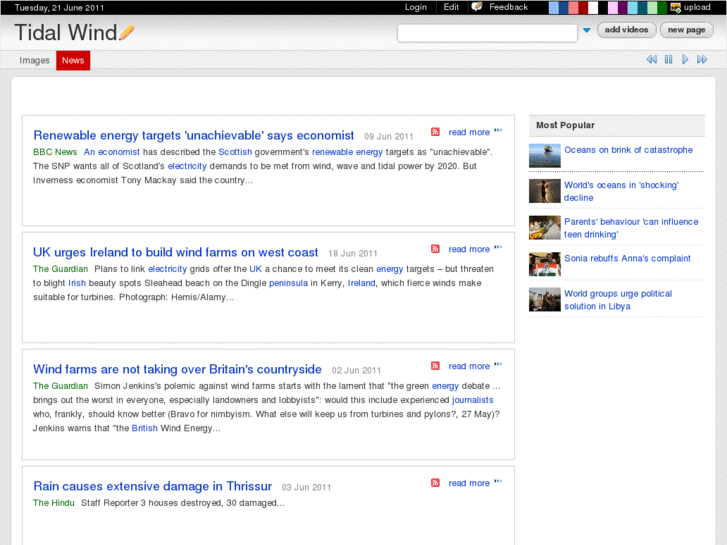
Task: Click read more on UK urges Ireland article
Action: point(469,249)
